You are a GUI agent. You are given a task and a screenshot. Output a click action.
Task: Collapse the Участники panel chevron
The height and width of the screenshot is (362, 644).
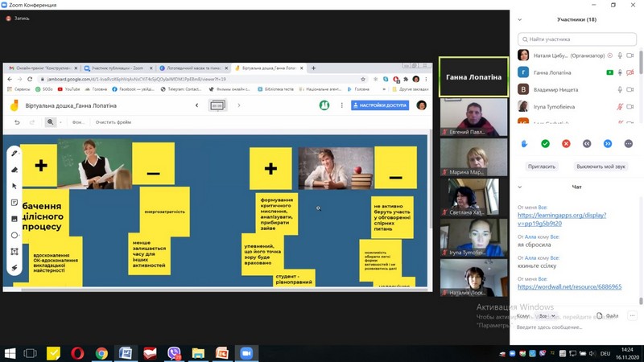pyautogui.click(x=519, y=19)
